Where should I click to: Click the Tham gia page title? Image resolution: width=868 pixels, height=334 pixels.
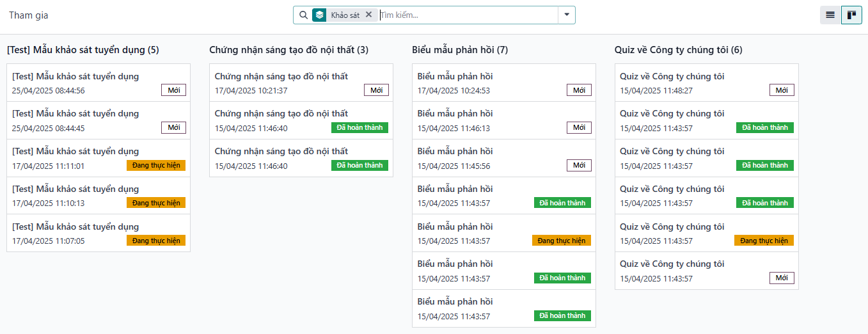pos(28,15)
